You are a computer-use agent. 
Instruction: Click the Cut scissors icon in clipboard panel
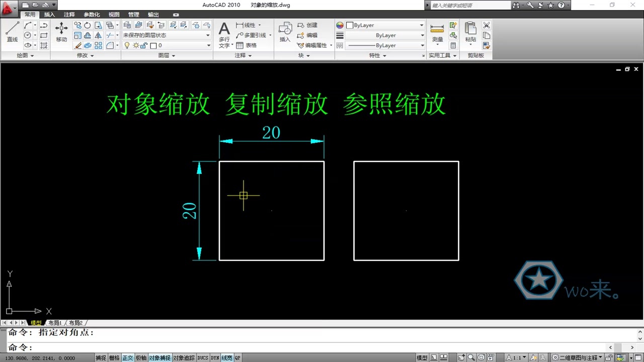click(x=487, y=25)
